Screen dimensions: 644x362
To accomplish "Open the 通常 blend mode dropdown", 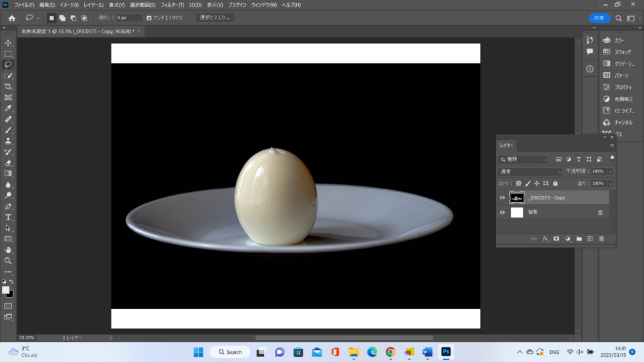I will pos(530,172).
